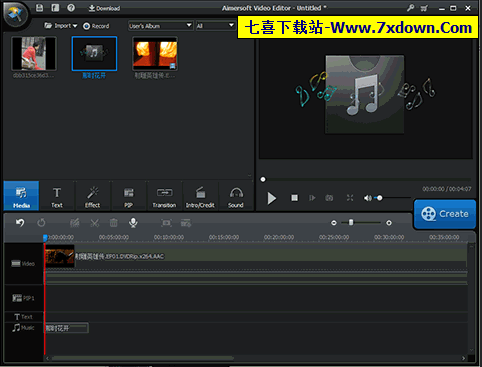This screenshot has width=482, height=367.
Task: Click the edit clip icon in timeline toolbar
Action: 75,222
